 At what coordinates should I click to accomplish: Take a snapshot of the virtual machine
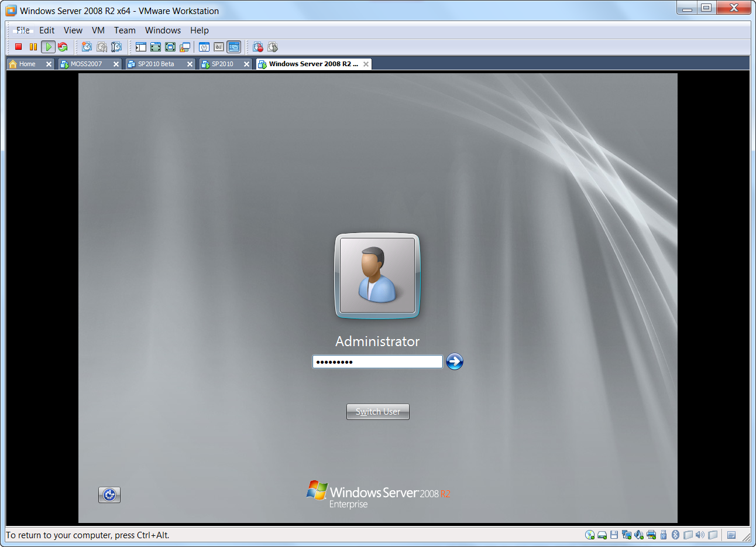pos(87,47)
